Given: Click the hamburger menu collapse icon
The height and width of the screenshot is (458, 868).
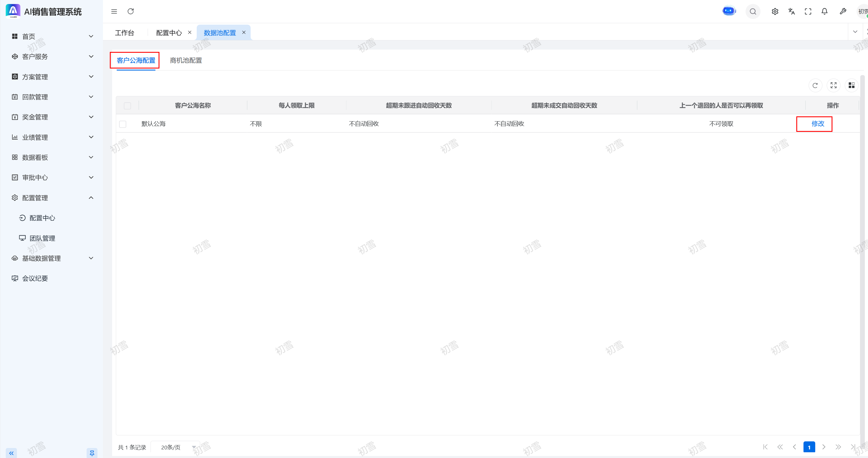Looking at the screenshot, I should pos(114,12).
